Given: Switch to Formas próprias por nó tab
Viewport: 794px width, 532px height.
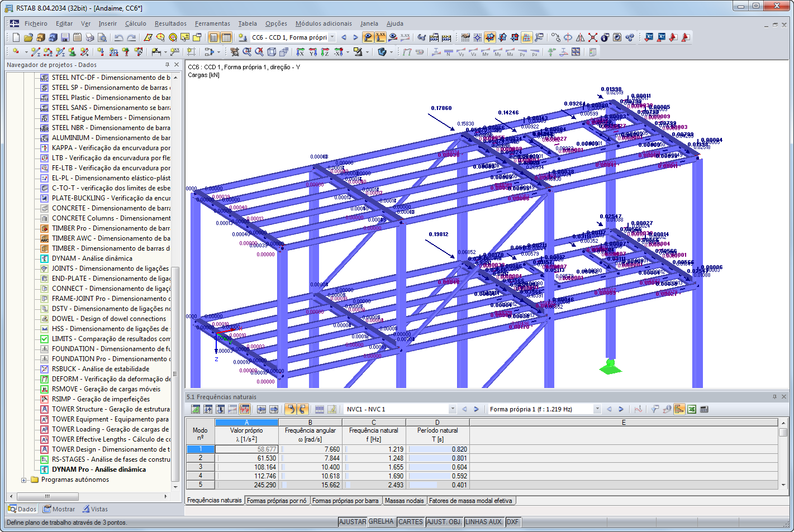Looking at the screenshot, I should click(277, 501).
